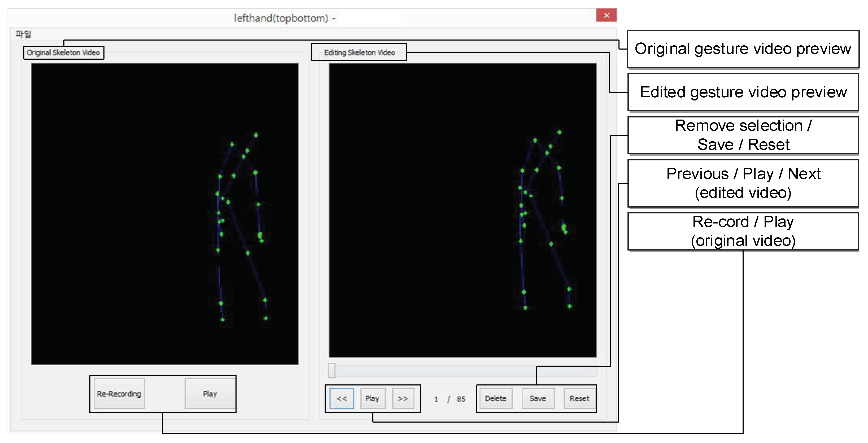The image size is (868, 443).
Task: Click the current frame number 1
Action: click(436, 399)
